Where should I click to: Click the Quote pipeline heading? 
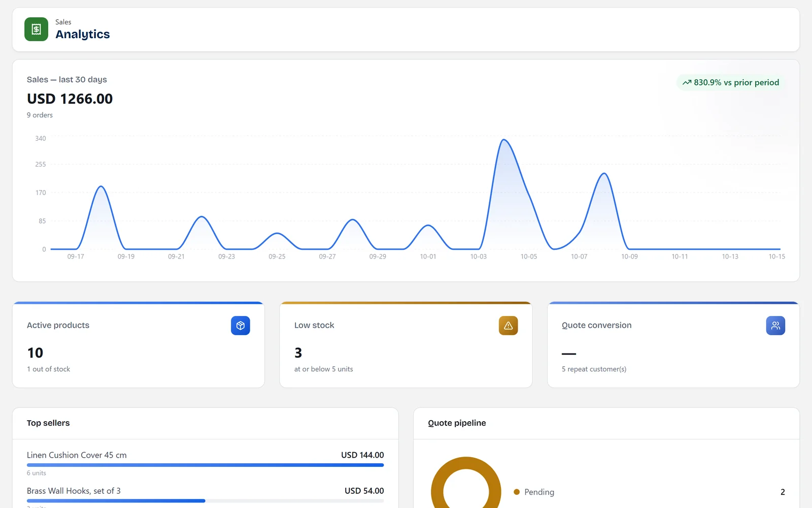[x=457, y=423]
